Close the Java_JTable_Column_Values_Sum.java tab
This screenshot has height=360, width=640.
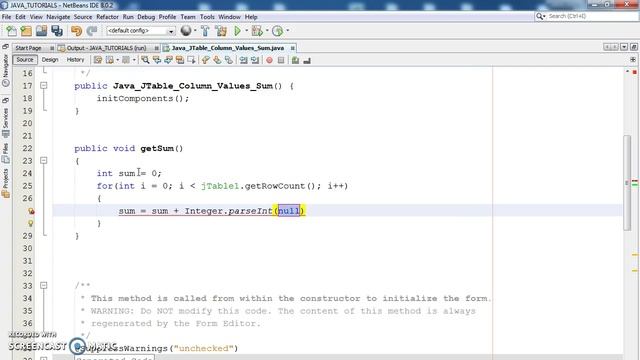tap(293, 48)
